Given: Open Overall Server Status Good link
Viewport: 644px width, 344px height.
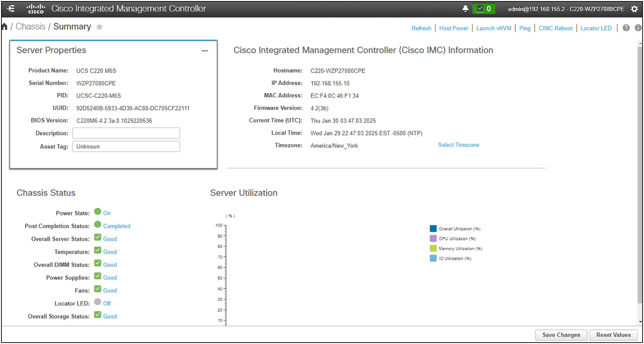Looking at the screenshot, I should click(110, 239).
